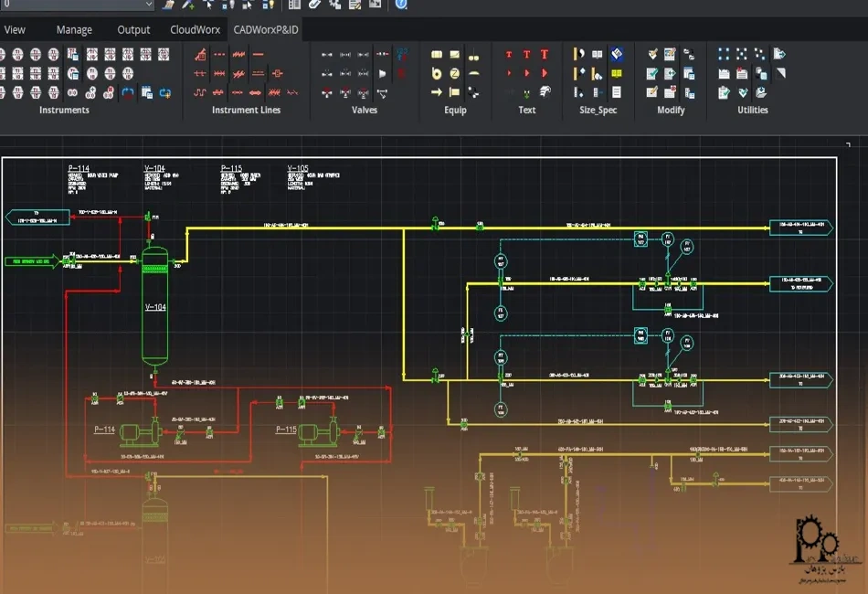Click the checkmark-pencil icon at Modify top left
Viewport: 868px width, 594px height.
652,54
